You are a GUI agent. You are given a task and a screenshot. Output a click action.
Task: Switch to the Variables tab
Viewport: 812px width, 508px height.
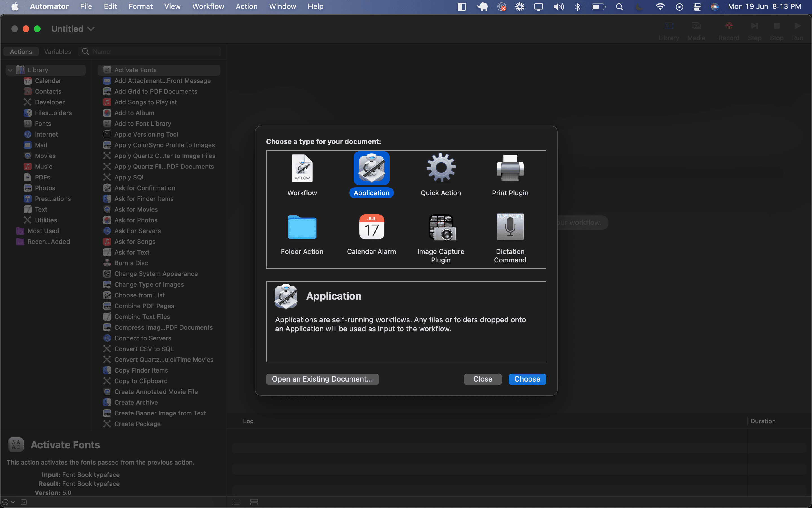(x=58, y=52)
